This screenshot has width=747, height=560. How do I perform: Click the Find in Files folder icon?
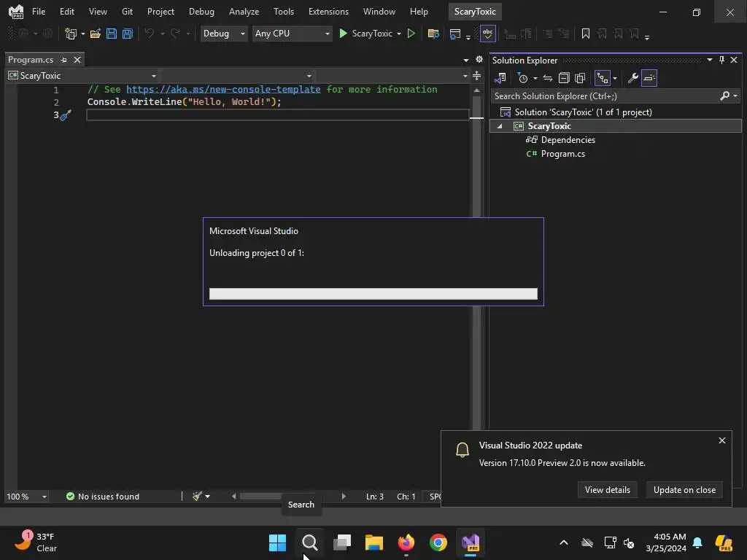tap(433, 34)
